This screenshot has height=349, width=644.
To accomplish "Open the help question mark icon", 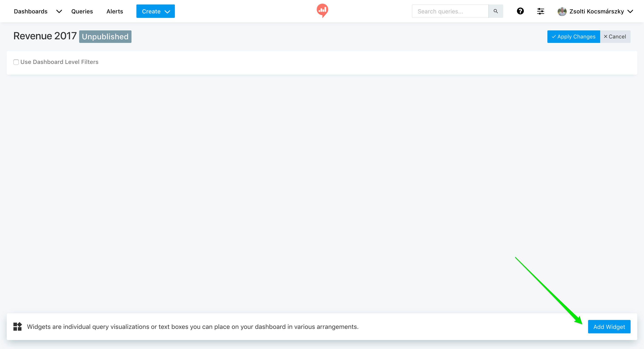I will (x=520, y=11).
